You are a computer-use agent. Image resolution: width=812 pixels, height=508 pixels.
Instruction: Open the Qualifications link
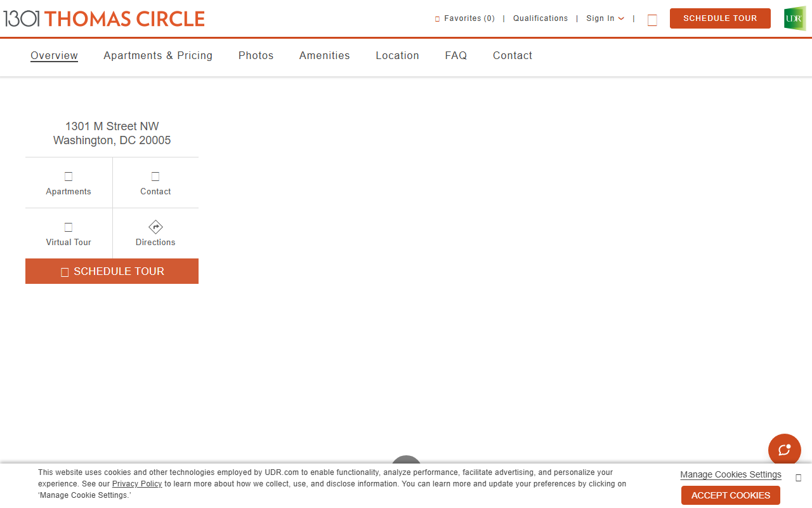[540, 18]
